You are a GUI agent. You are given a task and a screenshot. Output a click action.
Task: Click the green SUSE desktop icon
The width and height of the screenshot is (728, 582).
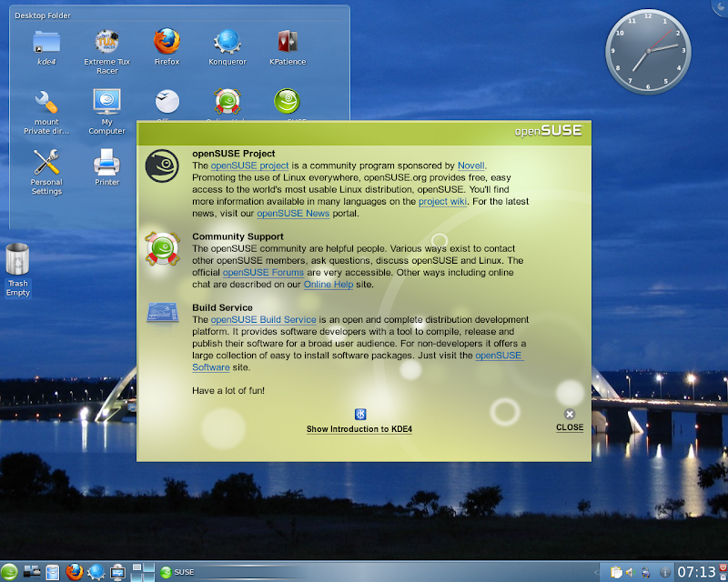(x=287, y=101)
